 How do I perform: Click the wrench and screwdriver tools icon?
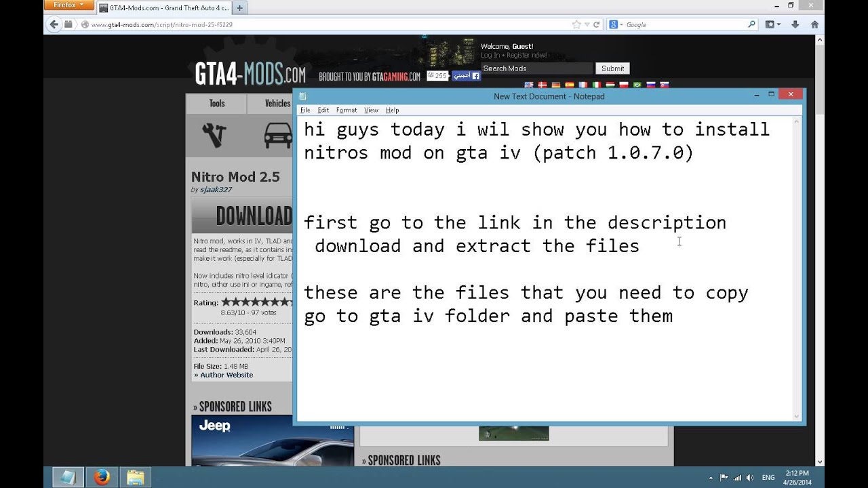[x=214, y=135]
